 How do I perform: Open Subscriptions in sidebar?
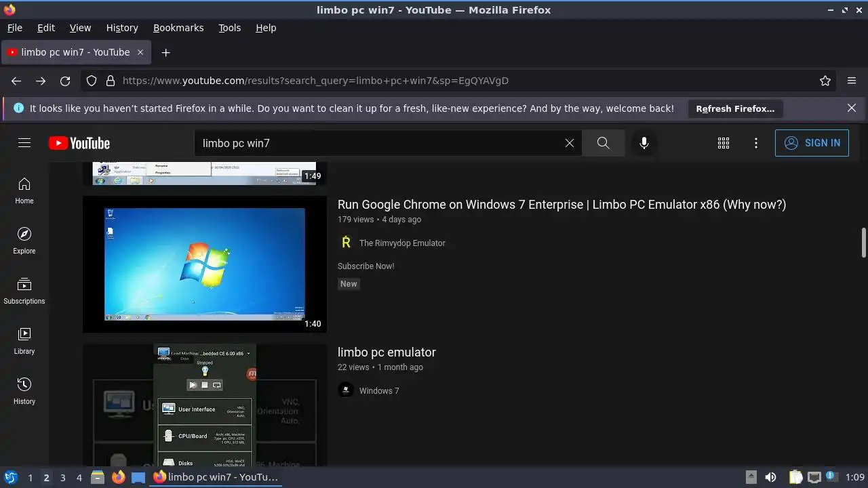point(24,291)
